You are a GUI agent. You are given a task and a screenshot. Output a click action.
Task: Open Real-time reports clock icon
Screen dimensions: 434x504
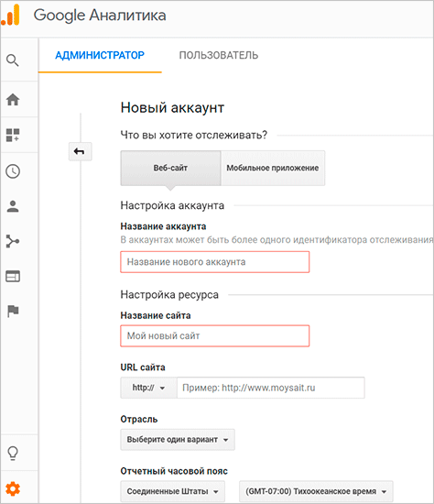click(13, 171)
